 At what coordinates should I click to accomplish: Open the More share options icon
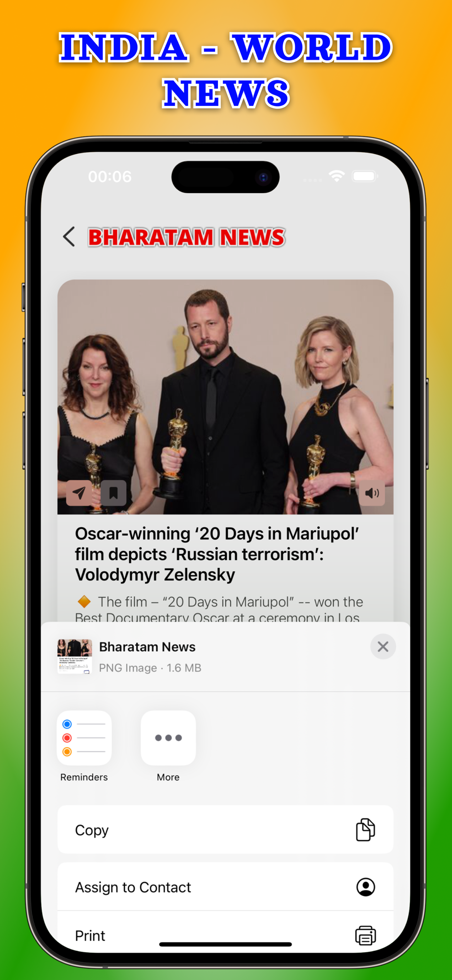[168, 738]
